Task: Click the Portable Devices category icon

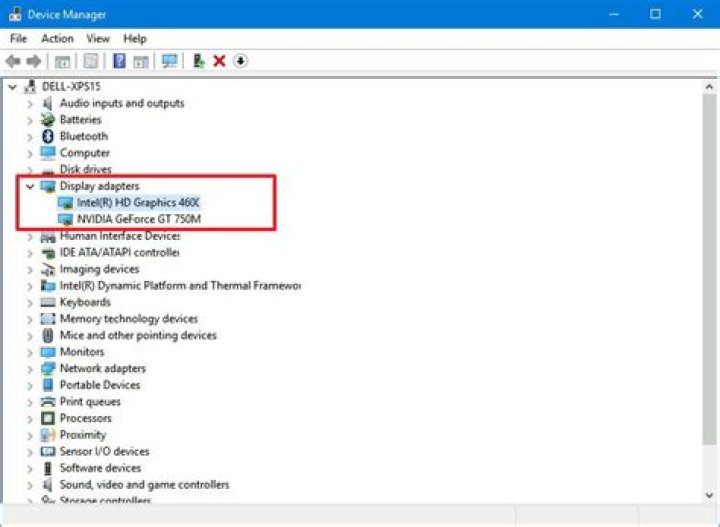Action: point(48,385)
